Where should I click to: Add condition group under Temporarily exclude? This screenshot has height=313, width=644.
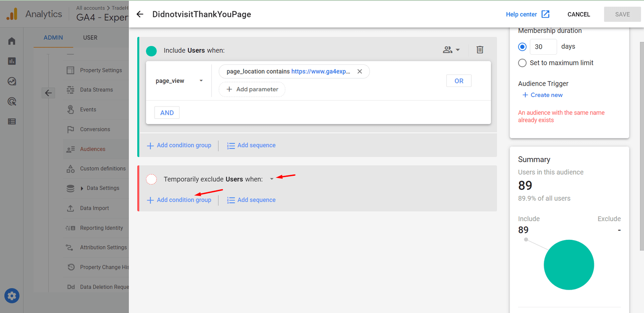click(x=179, y=200)
